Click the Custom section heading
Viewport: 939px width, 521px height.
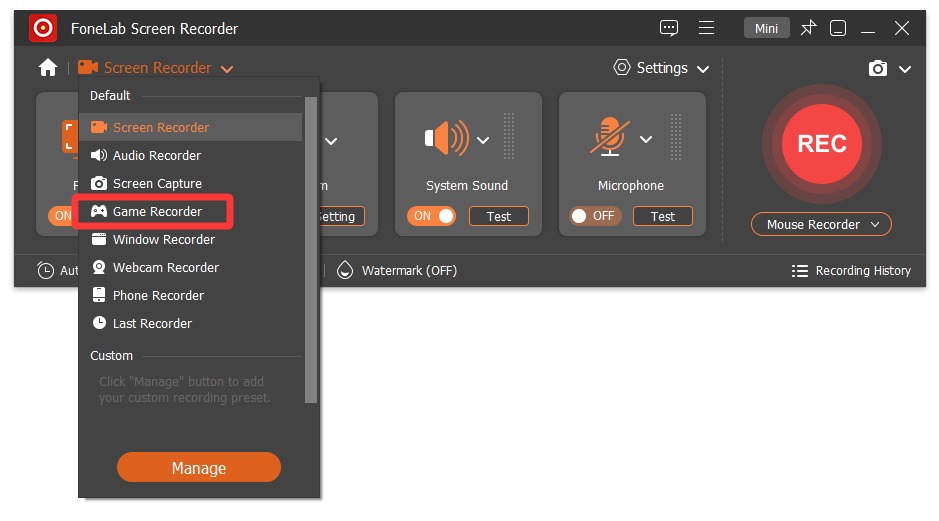coord(111,355)
